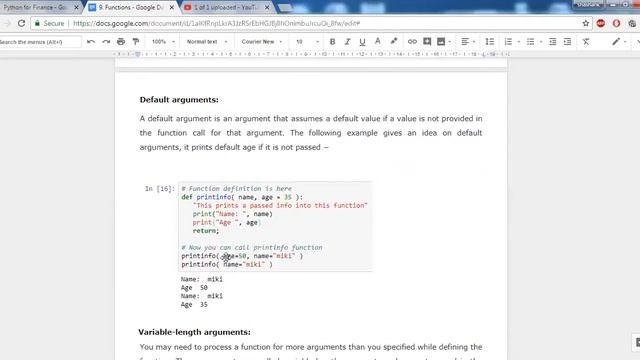Open the font size 10 dropdown

tap(307, 42)
